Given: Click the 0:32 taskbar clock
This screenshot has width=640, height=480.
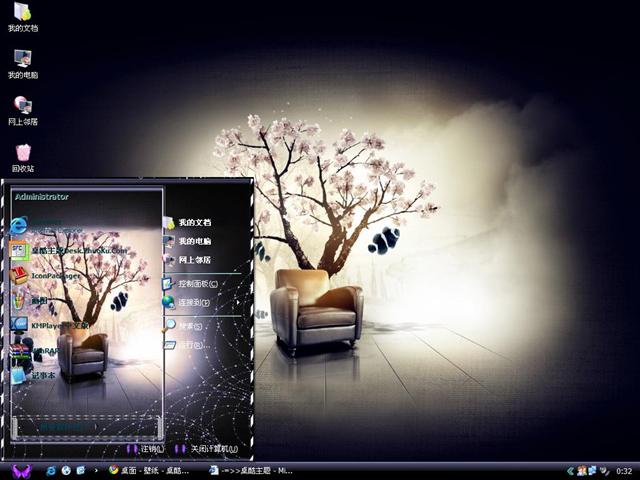Looking at the screenshot, I should pyautogui.click(x=624, y=471).
